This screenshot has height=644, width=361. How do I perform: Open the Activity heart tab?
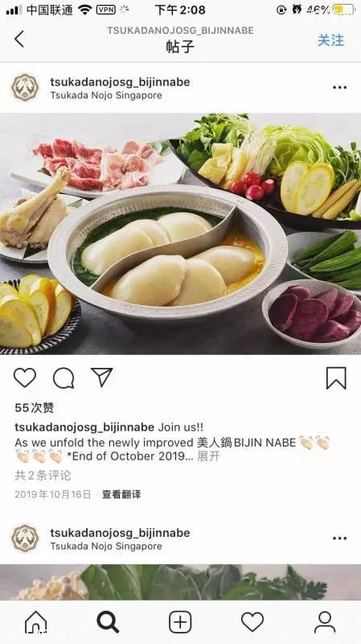pos(252,622)
